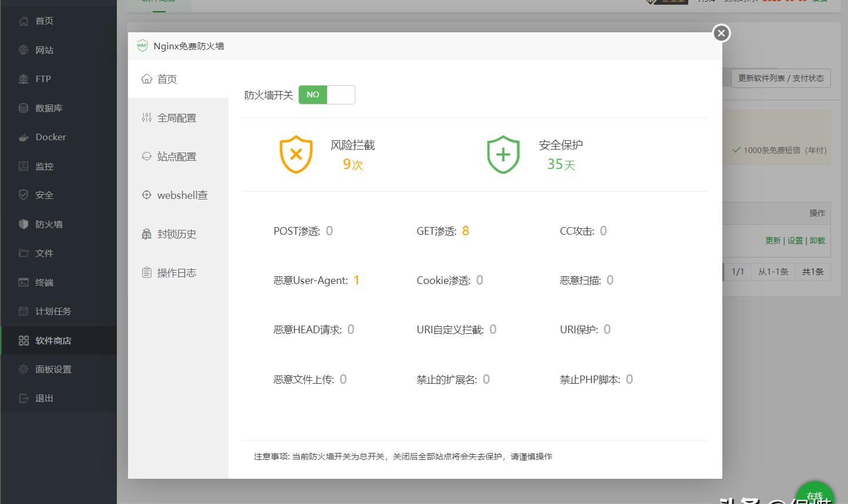Click the URI自定义拦截 count
848x504 pixels.
point(493,329)
